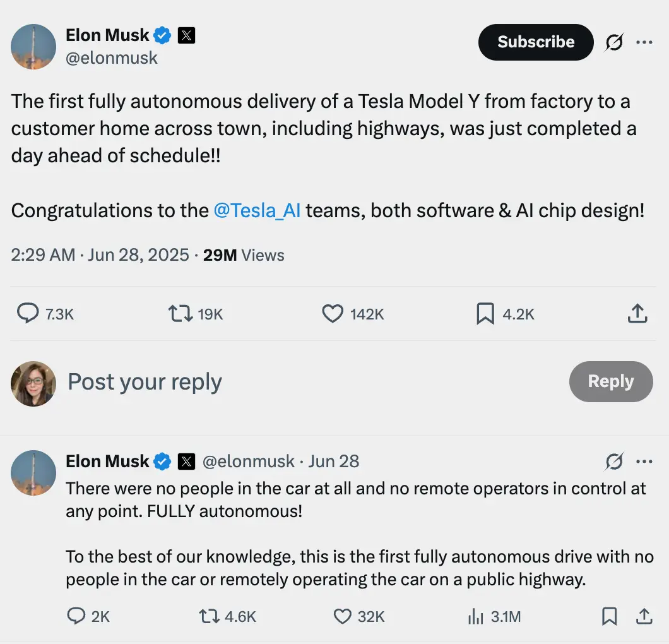Bookmark the FULLY autonomous reply

[609, 616]
